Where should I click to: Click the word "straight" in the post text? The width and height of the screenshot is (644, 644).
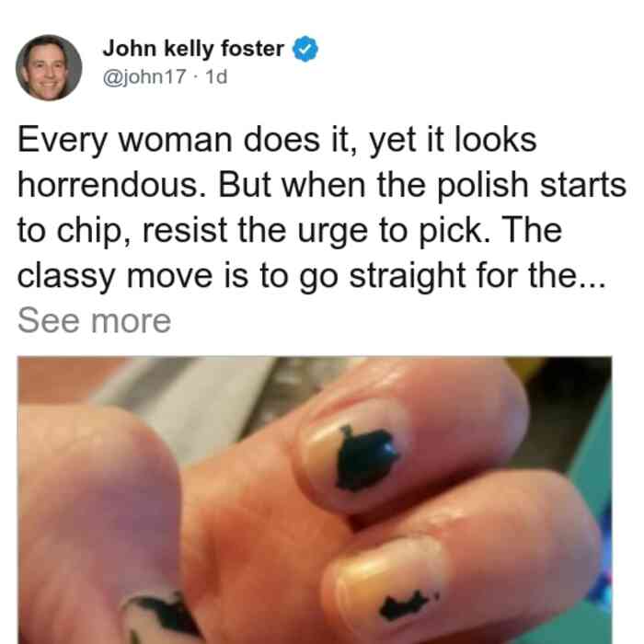click(x=407, y=276)
